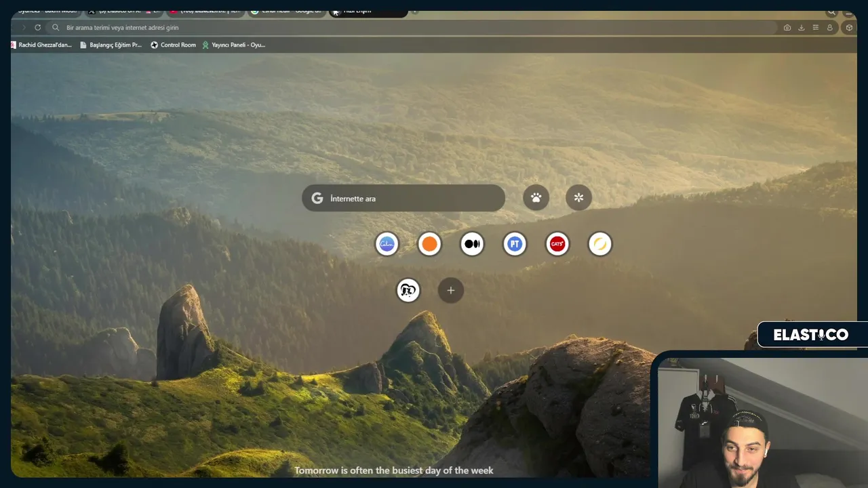This screenshot has height=488, width=868.
Task: Open the "Rachid Ghezzal'dan..." bookmark
Action: click(41, 45)
